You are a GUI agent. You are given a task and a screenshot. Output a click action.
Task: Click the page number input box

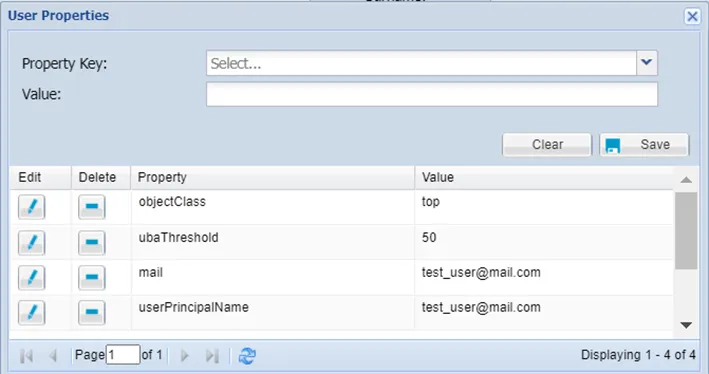[x=123, y=355]
